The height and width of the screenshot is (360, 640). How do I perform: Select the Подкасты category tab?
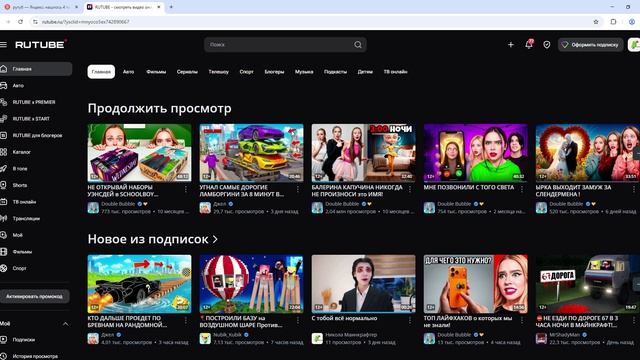(336, 72)
